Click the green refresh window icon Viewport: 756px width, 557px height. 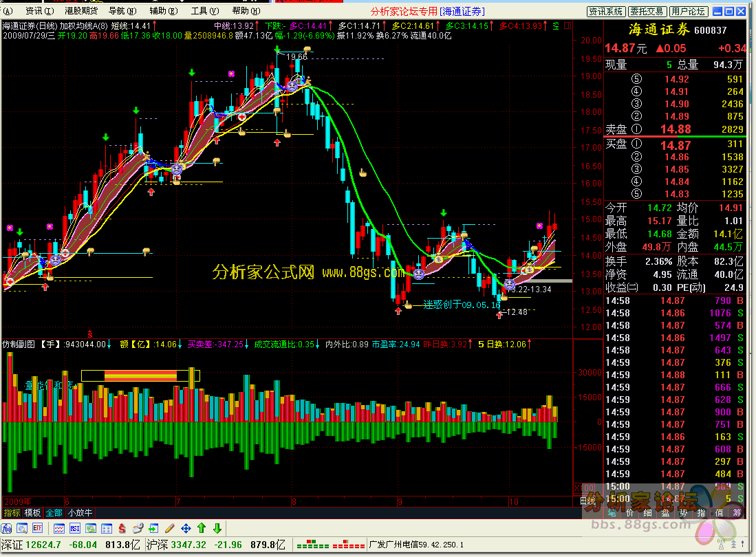[x=91, y=529]
